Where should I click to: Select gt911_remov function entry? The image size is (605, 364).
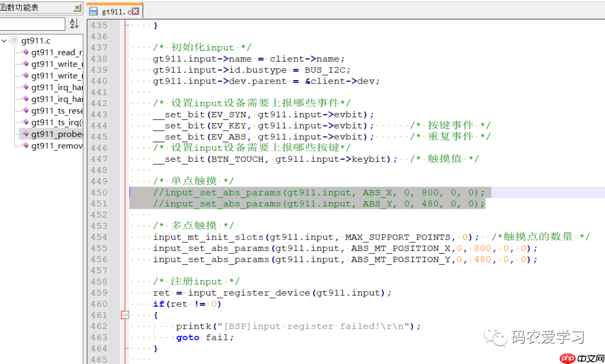tap(57, 146)
